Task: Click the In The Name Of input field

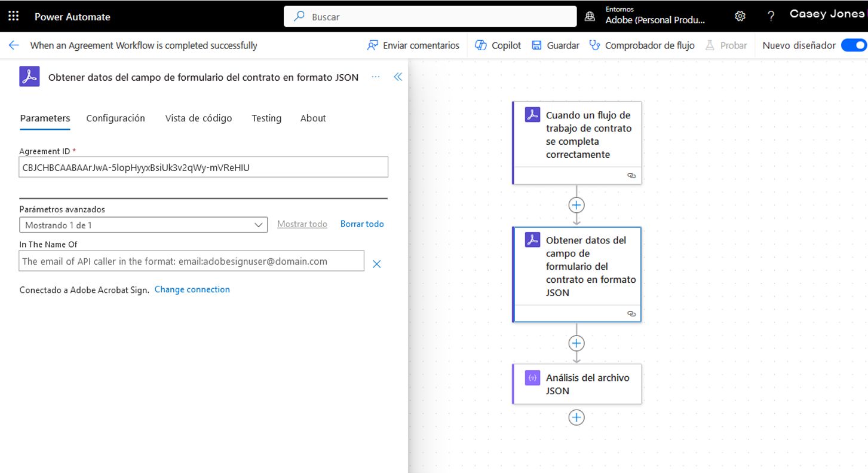Action: click(x=192, y=261)
